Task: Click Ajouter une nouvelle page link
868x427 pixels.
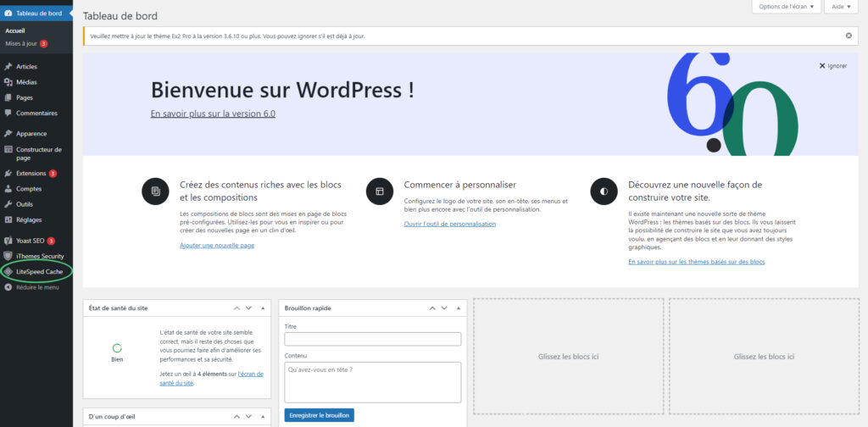Action: tap(217, 245)
